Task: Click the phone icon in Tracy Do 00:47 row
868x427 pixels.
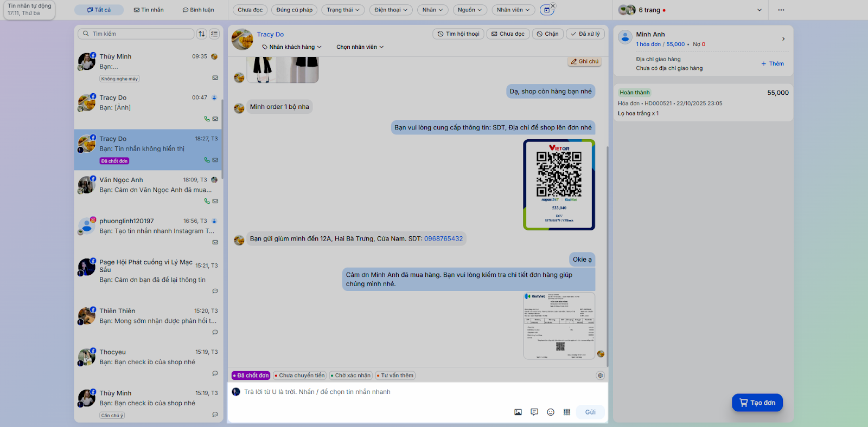Action: pyautogui.click(x=207, y=119)
